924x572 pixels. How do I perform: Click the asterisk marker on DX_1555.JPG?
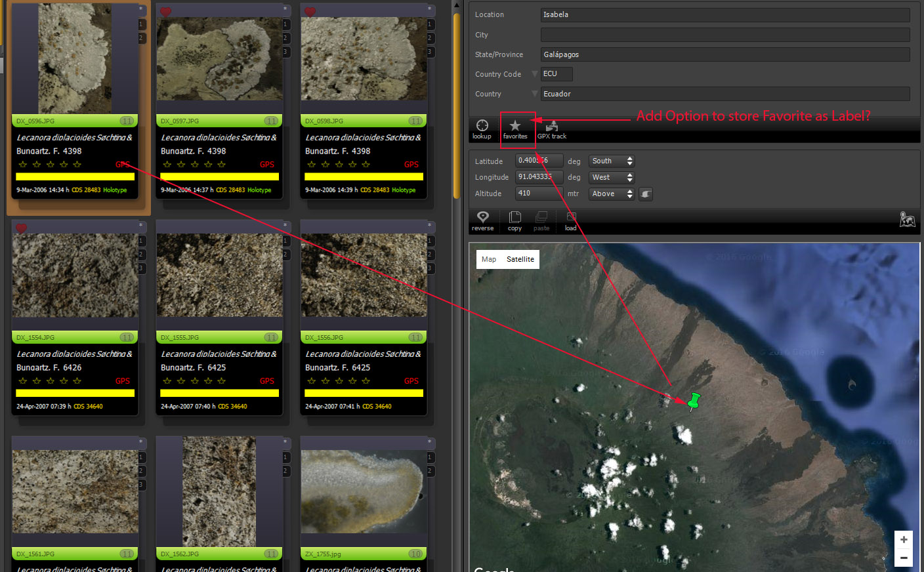(x=285, y=226)
